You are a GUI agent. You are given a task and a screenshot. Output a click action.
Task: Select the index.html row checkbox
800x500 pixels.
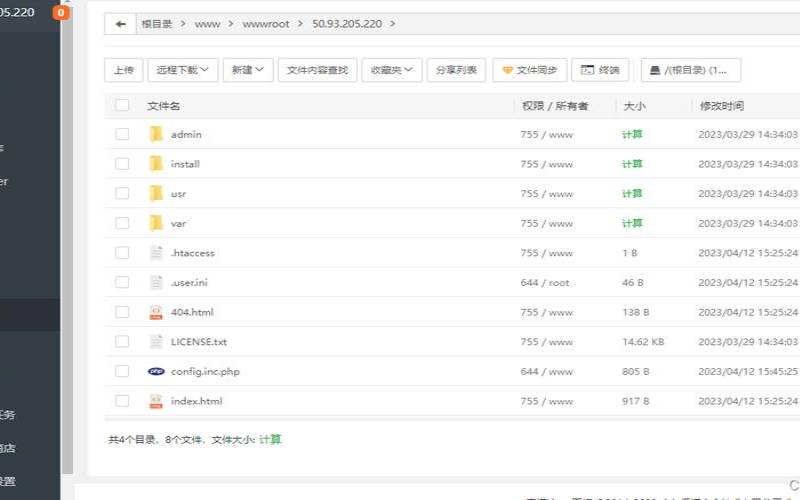tap(122, 401)
